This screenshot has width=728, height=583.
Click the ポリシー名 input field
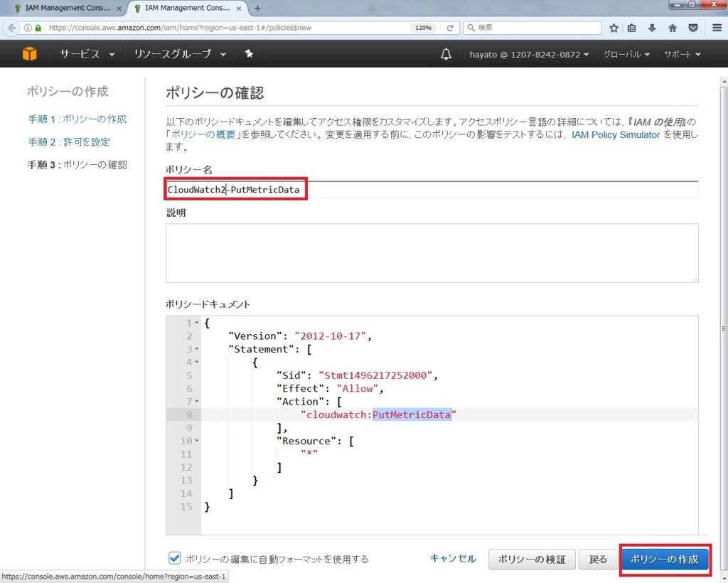click(x=432, y=189)
